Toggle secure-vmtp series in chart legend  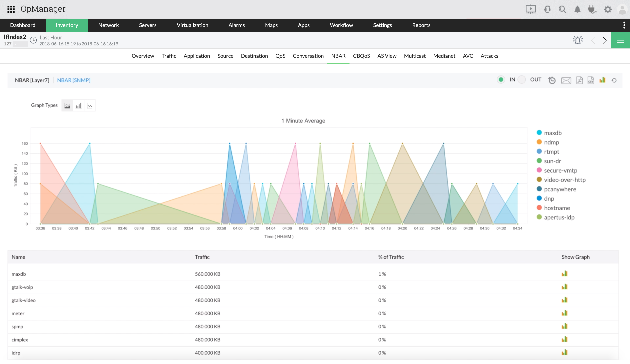point(560,171)
